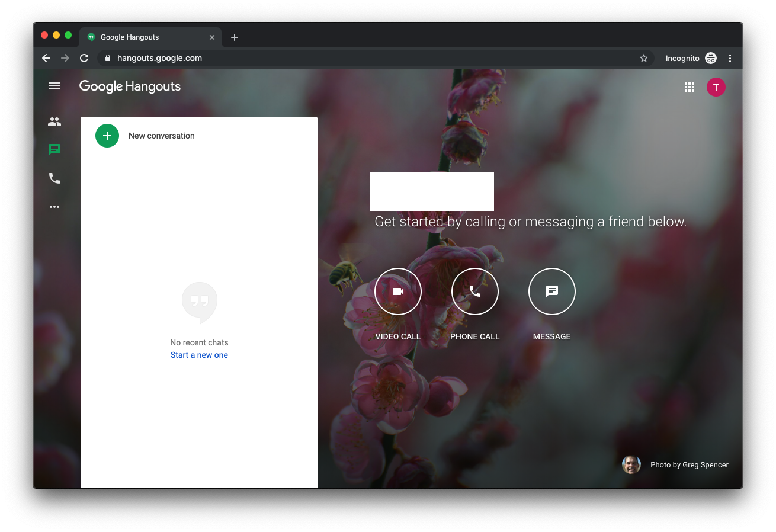The height and width of the screenshot is (532, 776).
Task: Click the MESSAGE label
Action: pyautogui.click(x=552, y=336)
